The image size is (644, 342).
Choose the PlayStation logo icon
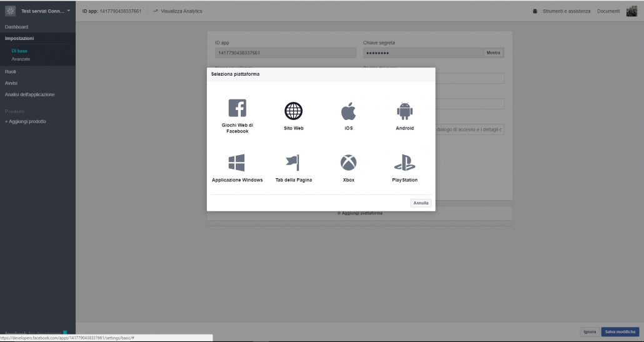(x=405, y=163)
